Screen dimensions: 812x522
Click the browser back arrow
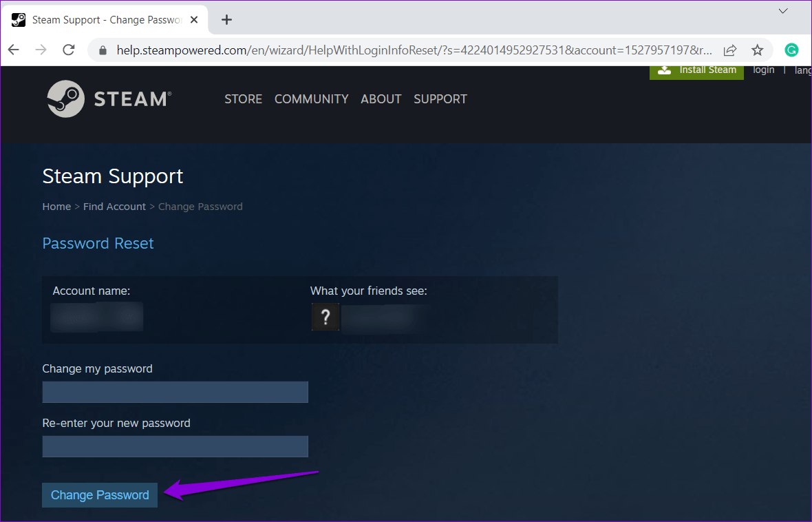(x=13, y=50)
